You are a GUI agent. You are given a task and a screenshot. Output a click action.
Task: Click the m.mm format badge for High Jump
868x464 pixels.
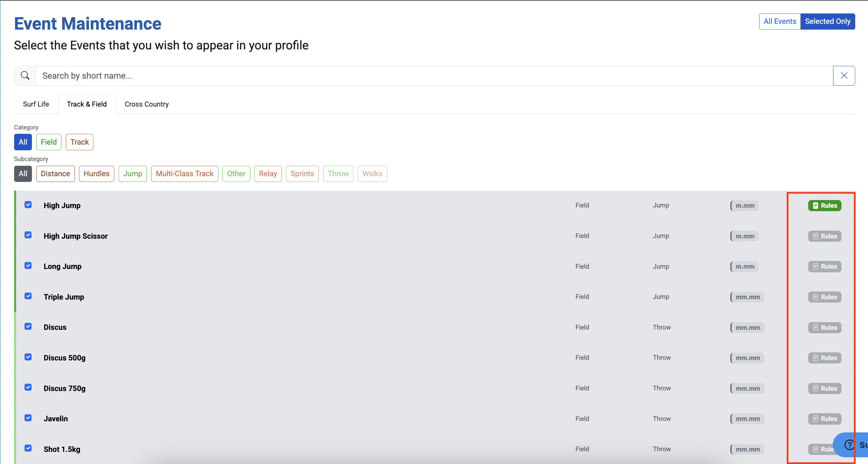click(x=745, y=205)
